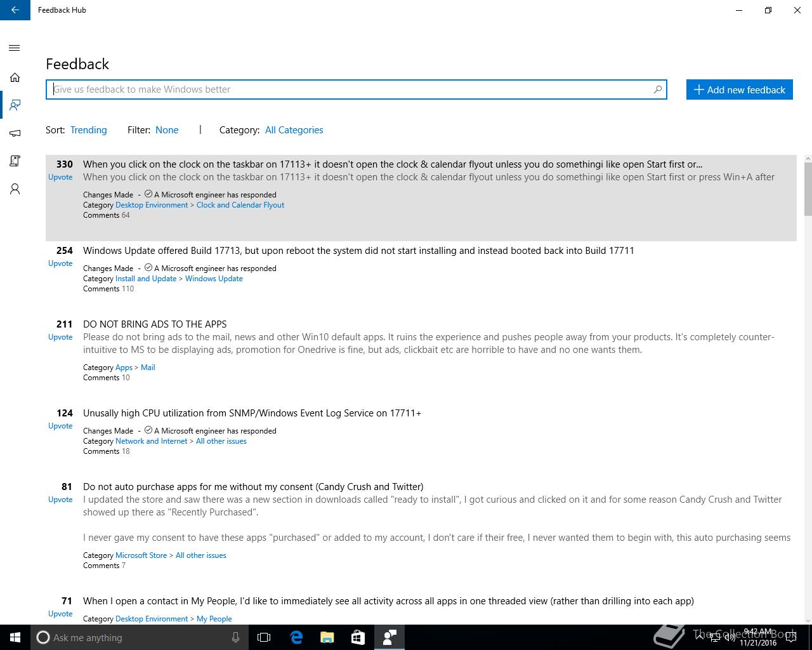Open My People threaded view feedback title
The width and height of the screenshot is (812, 650).
coord(388,601)
